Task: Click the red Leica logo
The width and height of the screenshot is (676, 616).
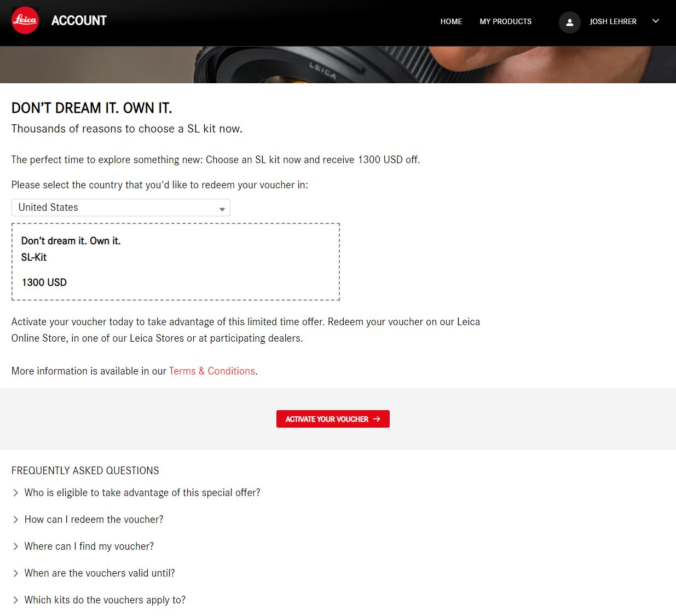Action: point(25,21)
